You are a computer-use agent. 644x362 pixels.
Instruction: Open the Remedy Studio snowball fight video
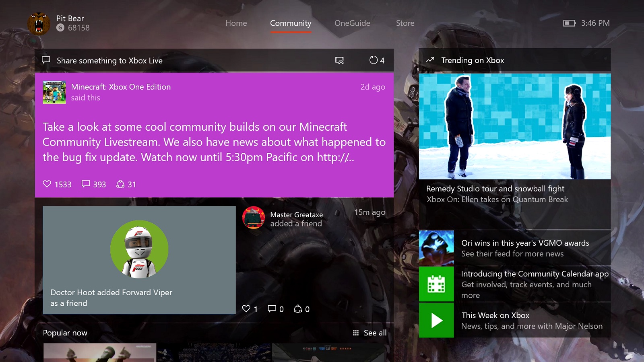(515, 127)
